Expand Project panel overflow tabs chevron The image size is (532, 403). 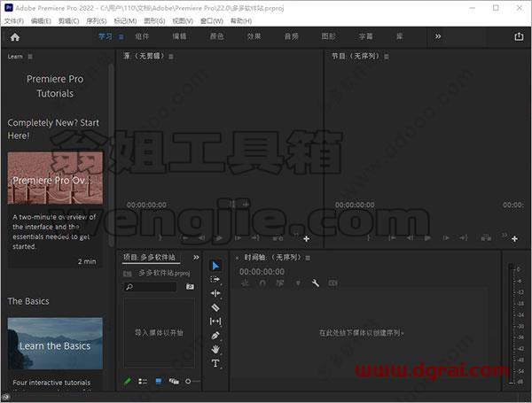coord(196,257)
